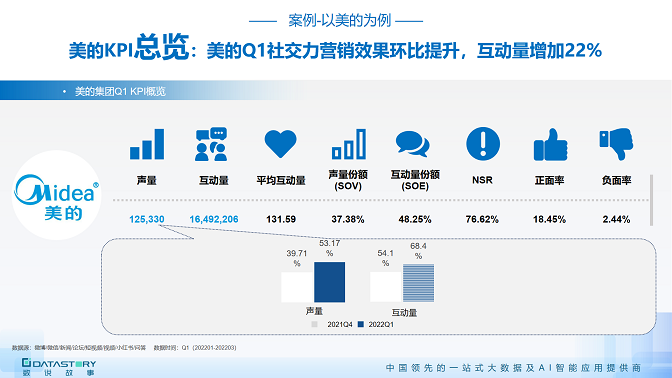
Task: Click the 美的集团Q1 KPI概览 section header
Action: coord(120,91)
